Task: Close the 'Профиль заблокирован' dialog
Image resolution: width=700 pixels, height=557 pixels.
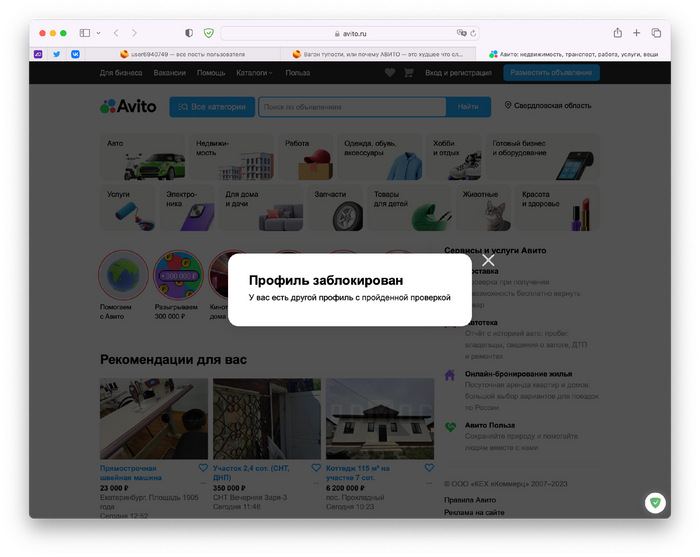Action: click(488, 260)
